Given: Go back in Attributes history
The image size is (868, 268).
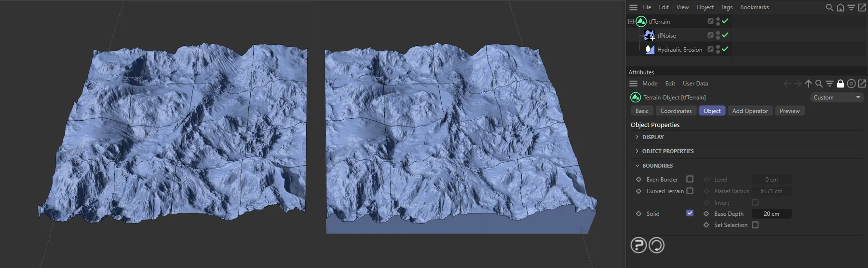Looking at the screenshot, I should click(787, 84).
